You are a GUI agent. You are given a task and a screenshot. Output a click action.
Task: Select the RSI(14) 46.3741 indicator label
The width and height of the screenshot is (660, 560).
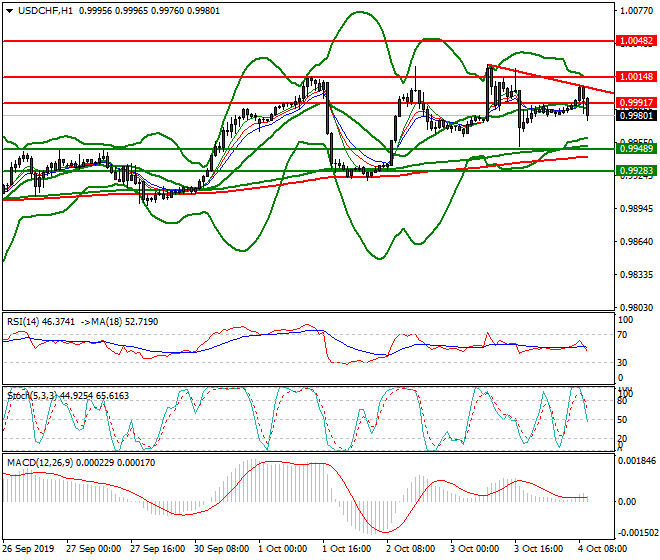41,322
